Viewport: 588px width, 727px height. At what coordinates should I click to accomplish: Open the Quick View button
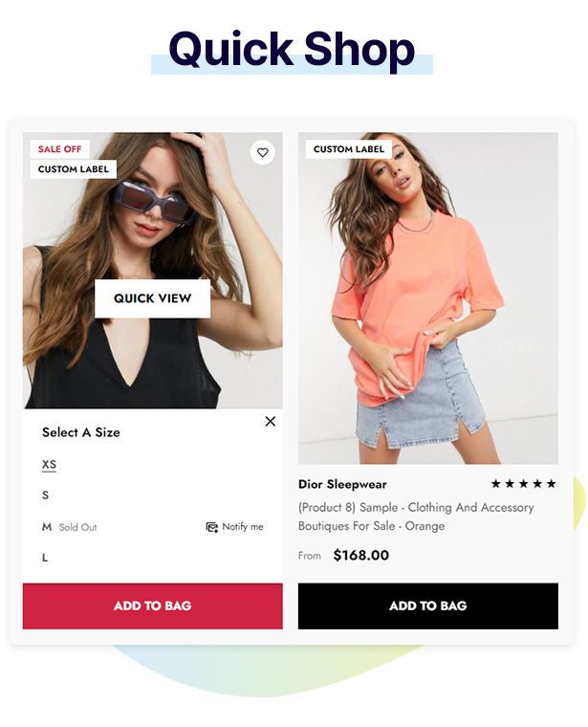point(152,298)
